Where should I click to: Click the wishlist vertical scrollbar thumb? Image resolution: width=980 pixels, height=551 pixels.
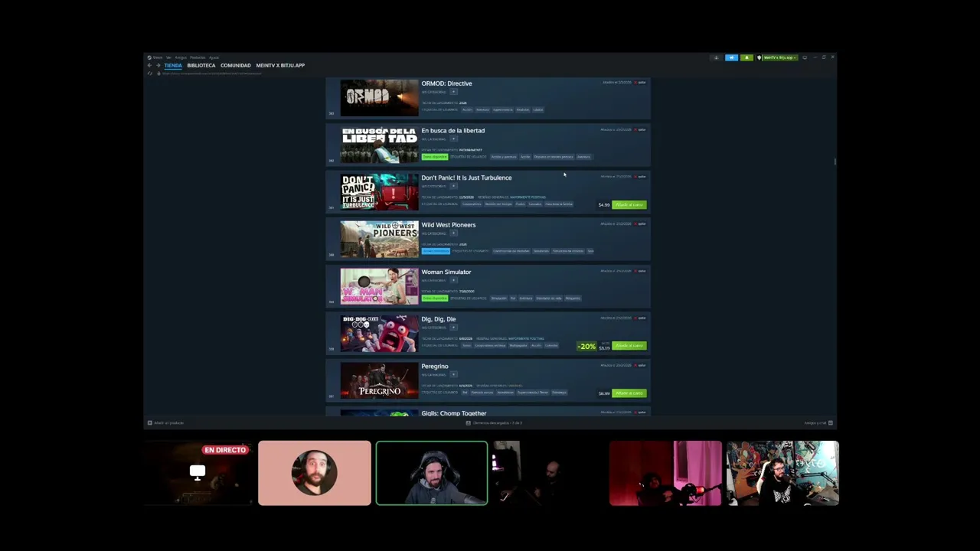pyautogui.click(x=835, y=161)
